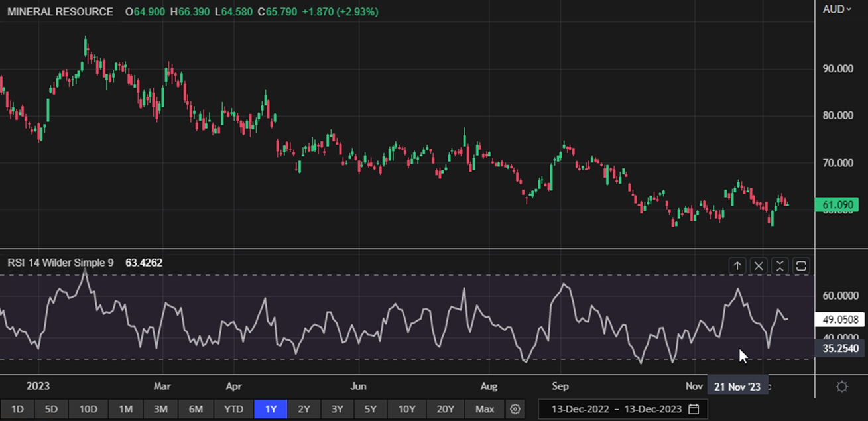868x421 pixels.
Task: Move the RSI pane up
Action: 737,266
